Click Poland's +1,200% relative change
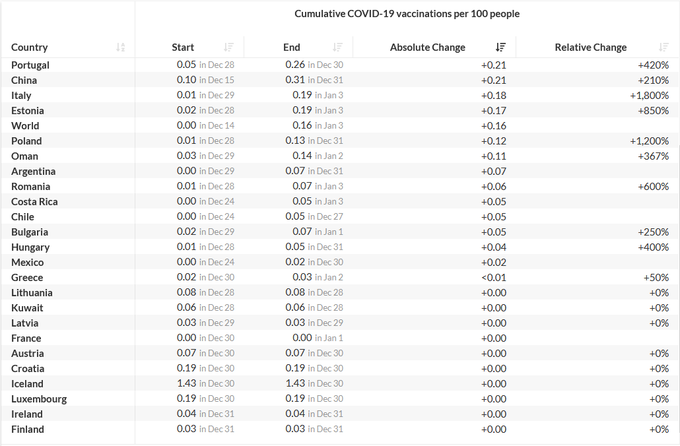Image resolution: width=680 pixels, height=446 pixels. click(x=649, y=141)
